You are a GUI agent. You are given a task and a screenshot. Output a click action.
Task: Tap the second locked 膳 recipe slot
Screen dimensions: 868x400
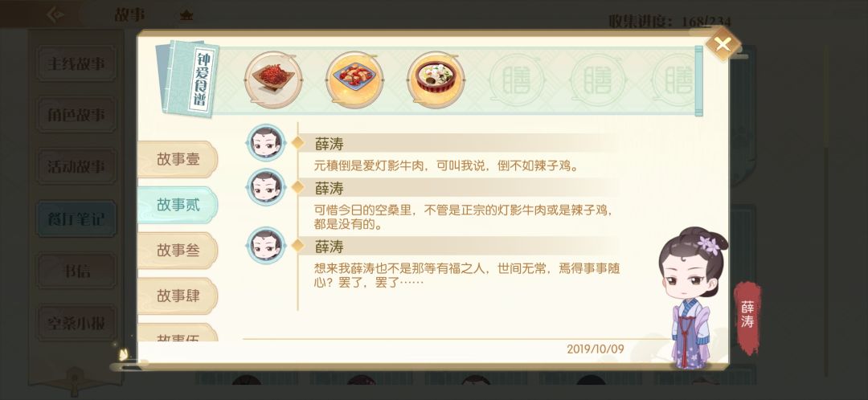(598, 80)
